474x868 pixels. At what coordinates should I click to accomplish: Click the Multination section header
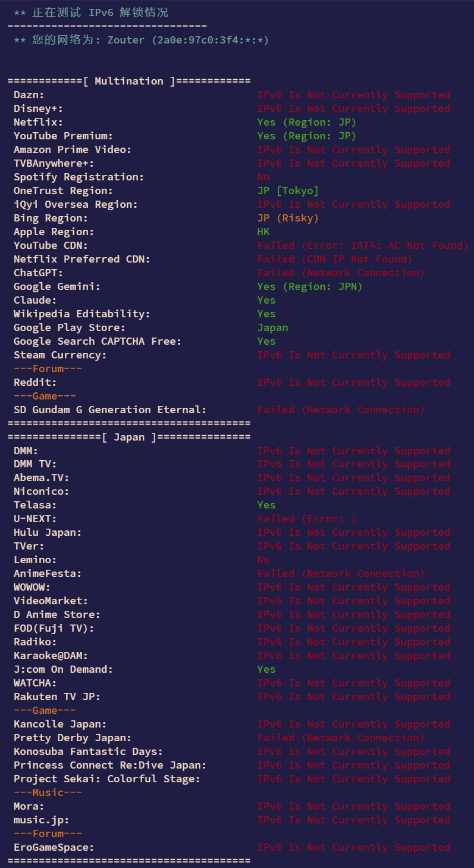129,81
